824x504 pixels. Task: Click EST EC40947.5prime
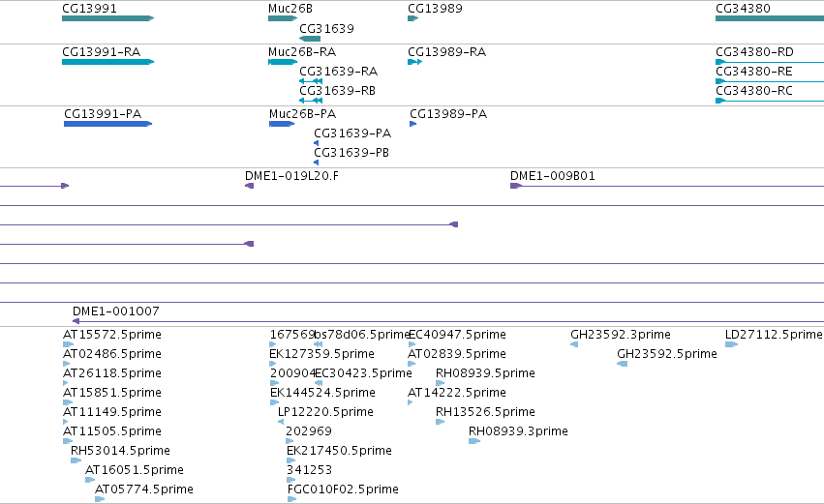pos(457,335)
